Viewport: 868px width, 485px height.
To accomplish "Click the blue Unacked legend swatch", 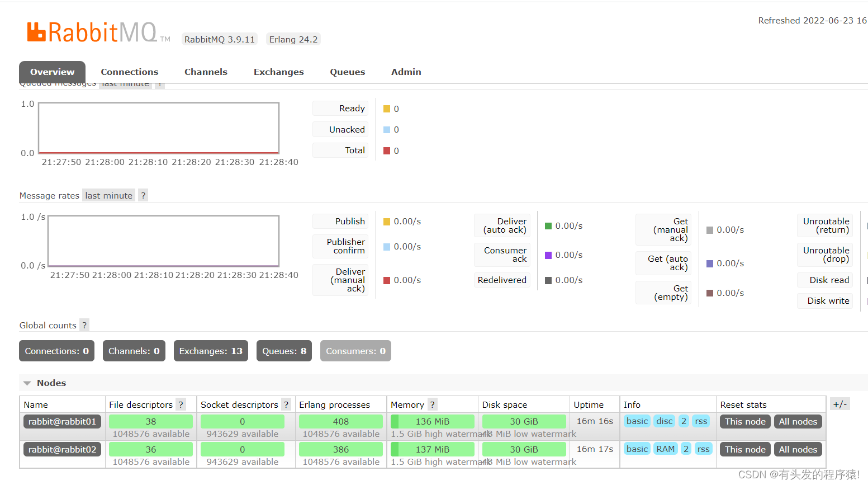I will pos(387,130).
